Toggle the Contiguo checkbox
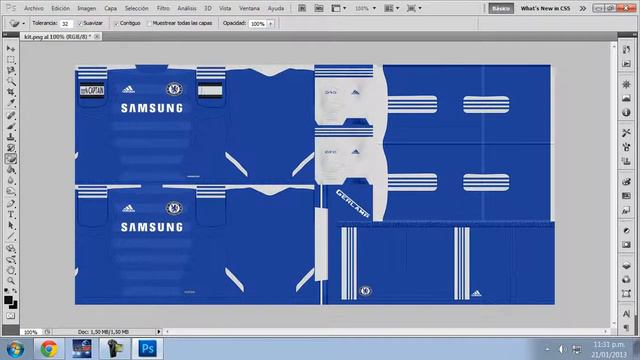This screenshot has width=640, height=360. click(116, 23)
